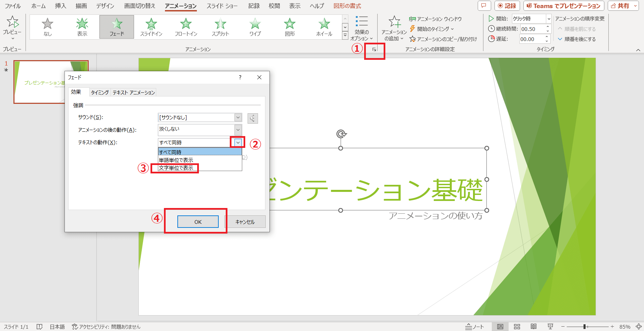
Task: Apply the 表示 (Appear) animation effect
Action: coord(82,27)
